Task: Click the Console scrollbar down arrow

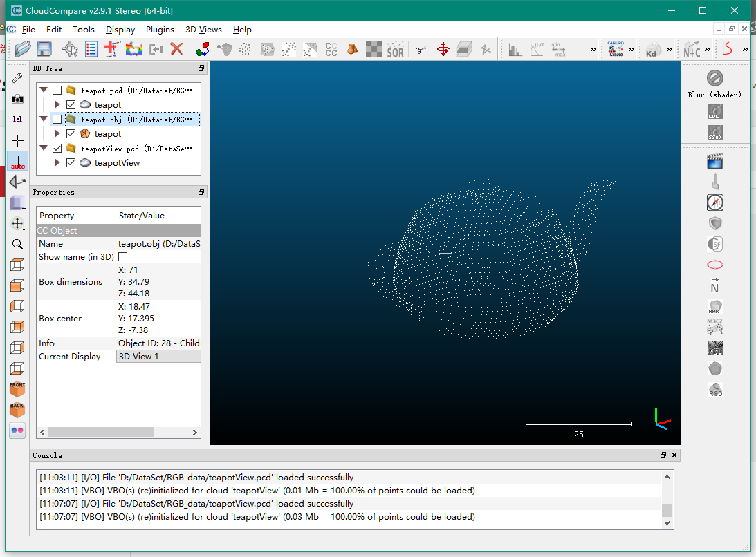Action: pyautogui.click(x=667, y=523)
